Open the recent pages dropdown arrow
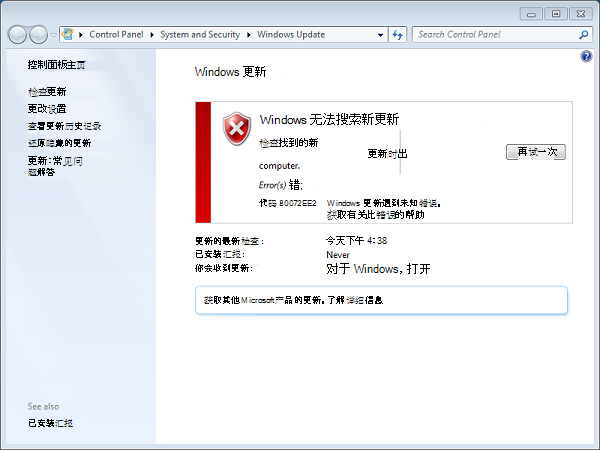600x450 pixels. coord(53,35)
